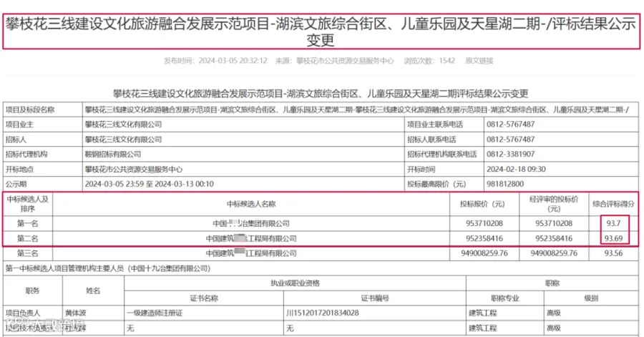Click the 经评审的投标价（元） column header

(554, 204)
